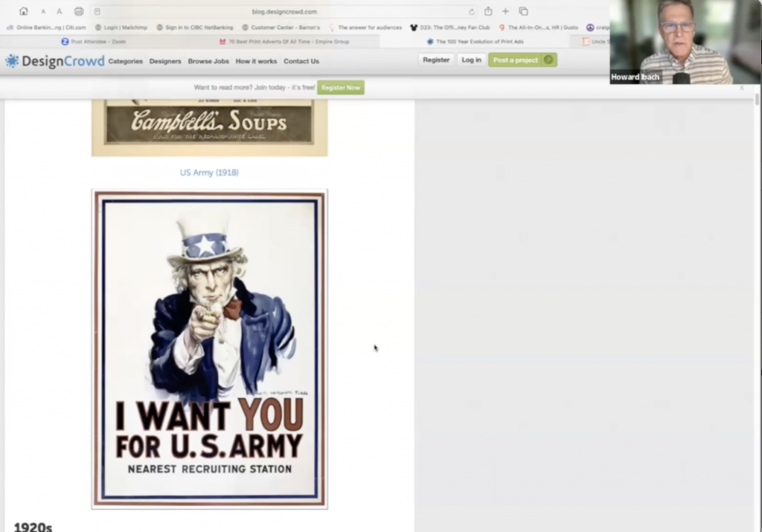Reload the page with refresh icon
Screen dimensions: 762x532
472,12
